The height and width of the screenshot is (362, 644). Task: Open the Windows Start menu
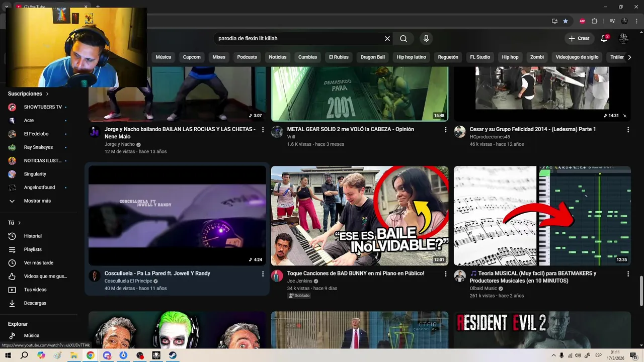point(8,355)
